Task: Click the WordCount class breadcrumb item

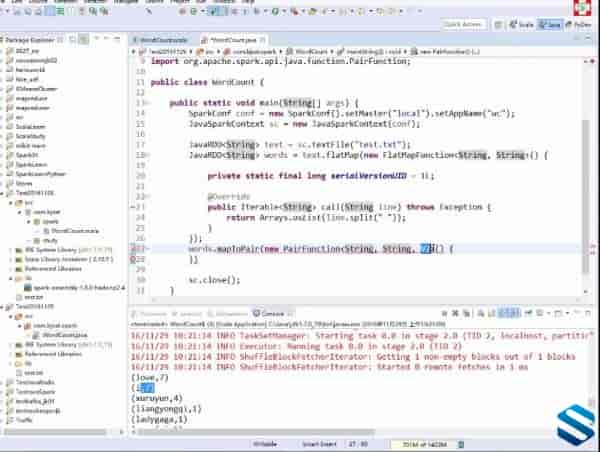Action: [304, 49]
